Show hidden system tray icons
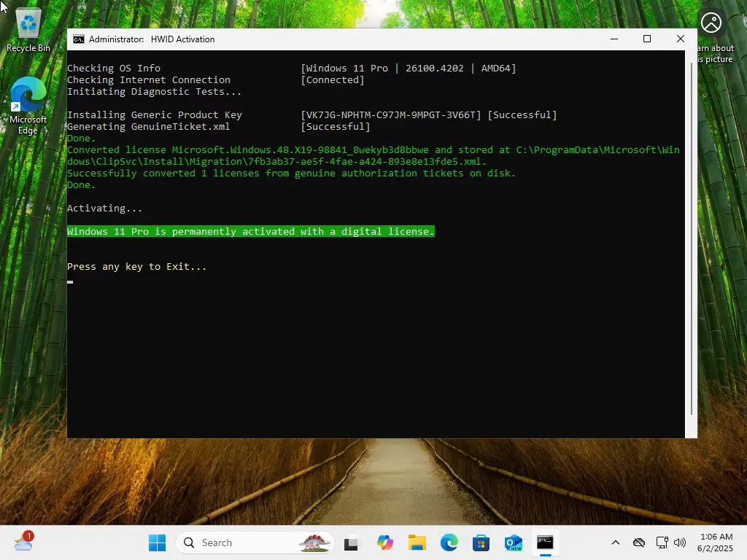747x560 pixels. (616, 542)
